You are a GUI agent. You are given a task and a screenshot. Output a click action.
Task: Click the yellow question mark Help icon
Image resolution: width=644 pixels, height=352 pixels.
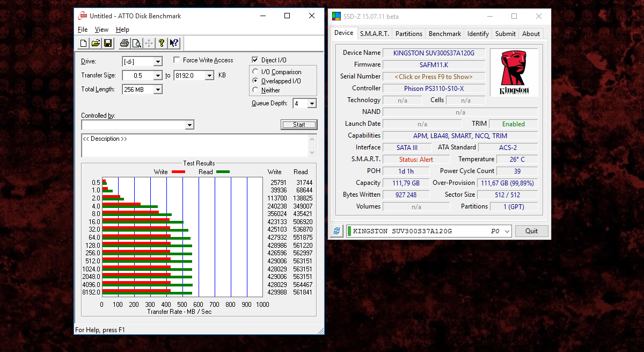pos(161,43)
